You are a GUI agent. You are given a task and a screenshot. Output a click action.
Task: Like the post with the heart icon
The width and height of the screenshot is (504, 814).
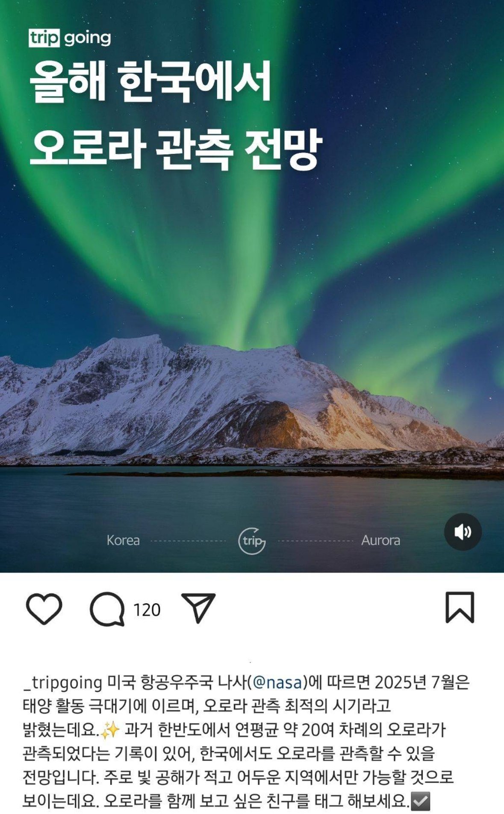44,608
